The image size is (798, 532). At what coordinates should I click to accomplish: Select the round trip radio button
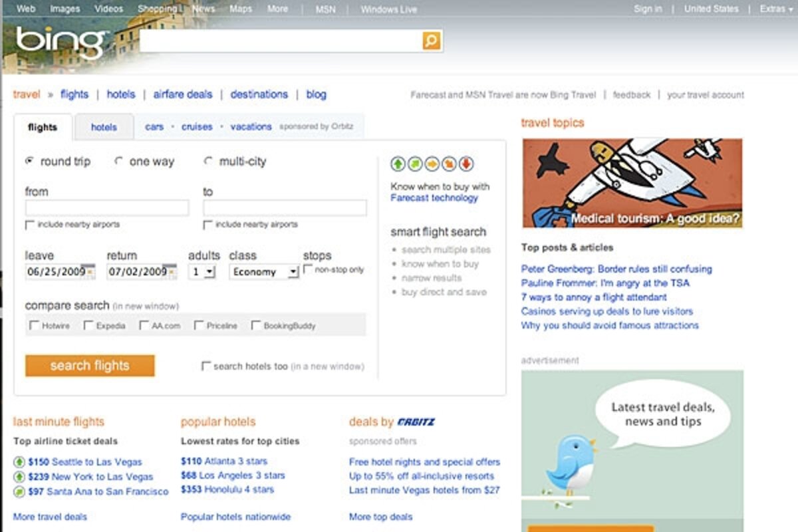[x=29, y=162]
